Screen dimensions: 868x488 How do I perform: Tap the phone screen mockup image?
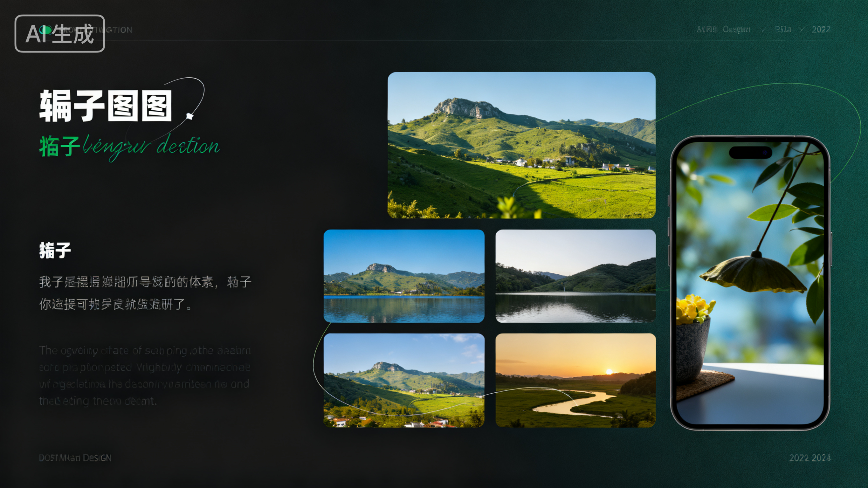[750, 283]
